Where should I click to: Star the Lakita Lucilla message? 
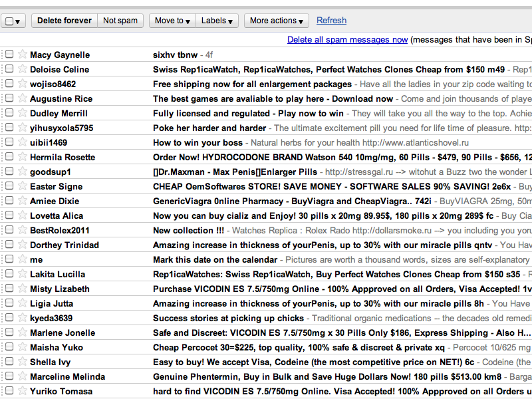tap(23, 273)
